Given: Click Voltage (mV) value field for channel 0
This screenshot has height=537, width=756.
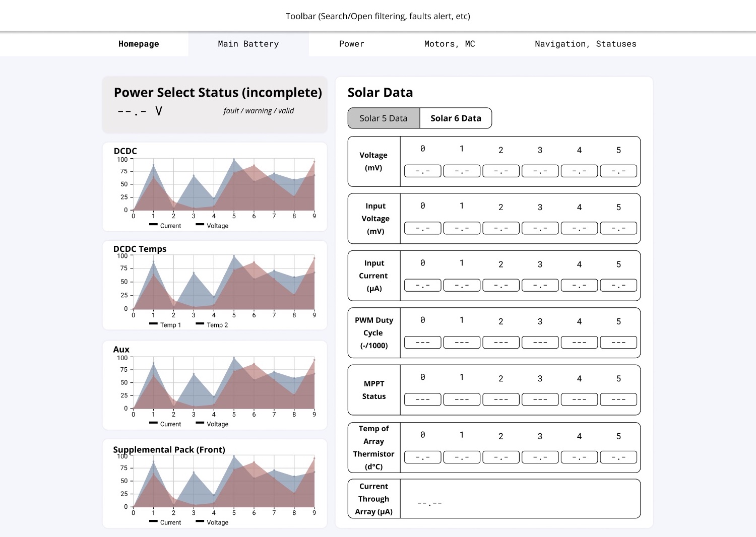Looking at the screenshot, I should [422, 171].
